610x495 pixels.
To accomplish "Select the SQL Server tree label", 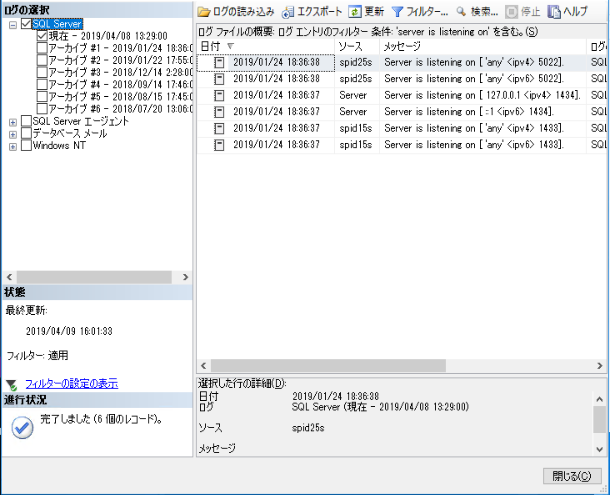I will (57, 24).
